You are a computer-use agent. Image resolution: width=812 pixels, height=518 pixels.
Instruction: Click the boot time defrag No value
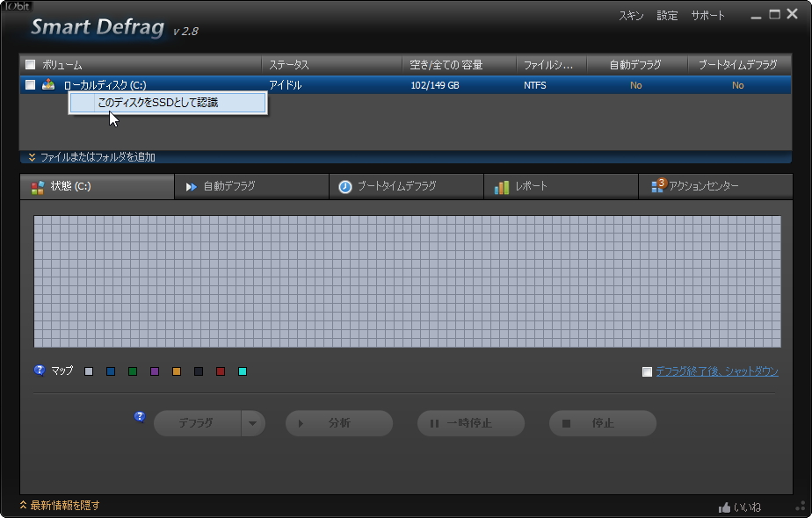[x=738, y=85]
